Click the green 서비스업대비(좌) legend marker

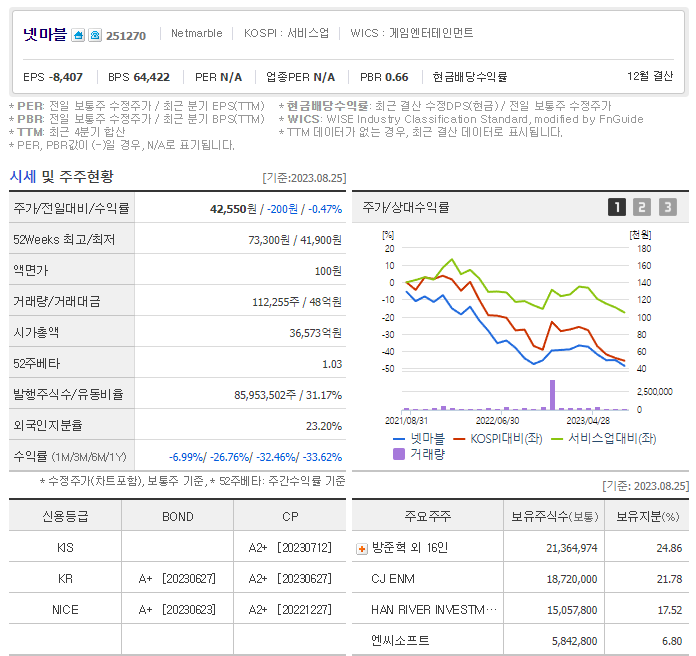coord(557,439)
